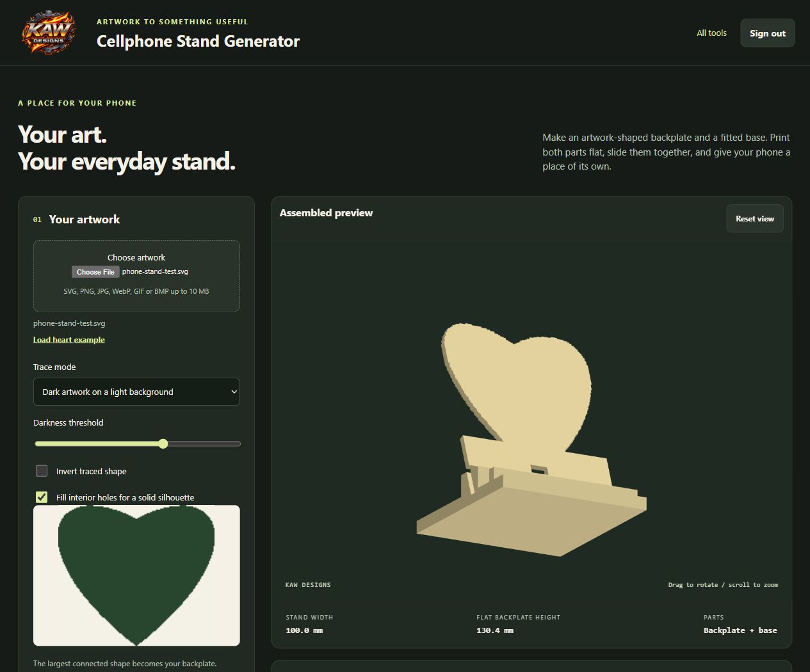Screen dimensions: 810x672
Task: Click the traced heart preview thumbnail
Action: pos(136,575)
